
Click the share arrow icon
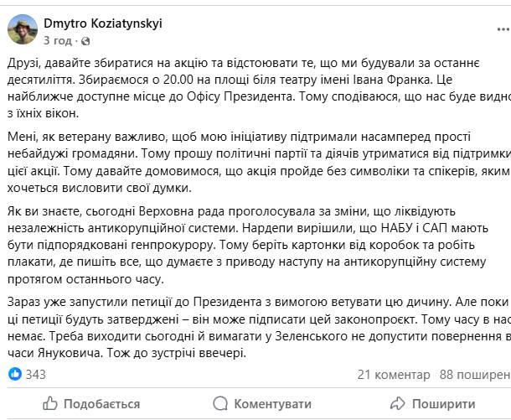pos(398,403)
